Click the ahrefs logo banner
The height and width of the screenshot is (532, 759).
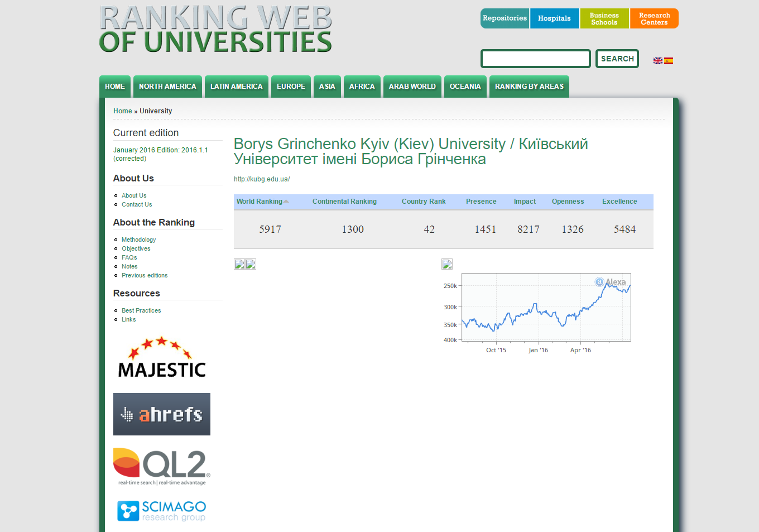(162, 414)
